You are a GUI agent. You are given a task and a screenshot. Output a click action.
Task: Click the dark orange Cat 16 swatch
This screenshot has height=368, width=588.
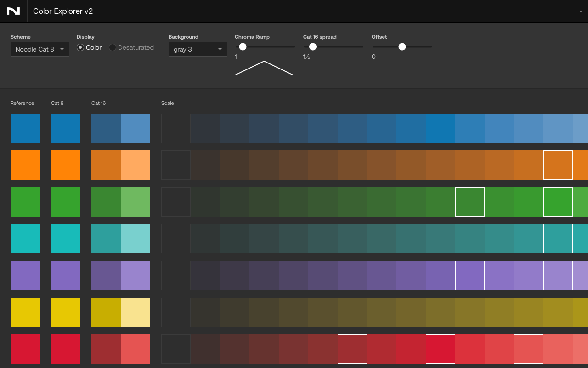(106, 165)
